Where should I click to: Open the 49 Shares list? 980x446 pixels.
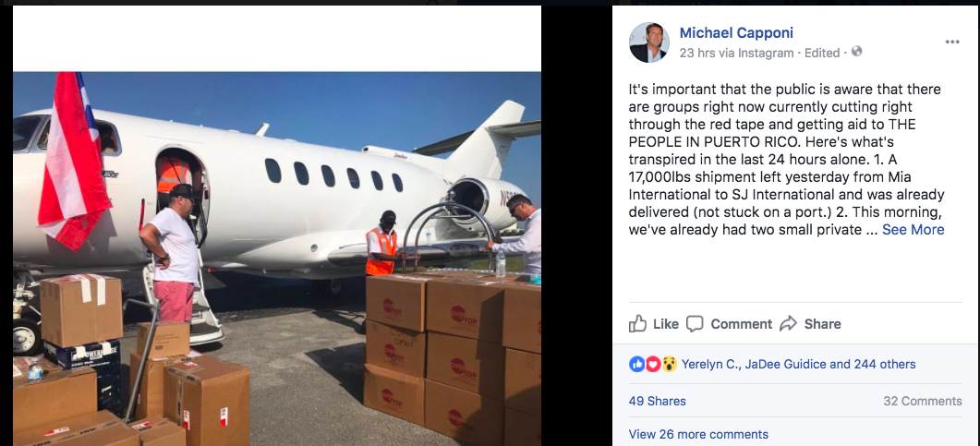point(656,401)
